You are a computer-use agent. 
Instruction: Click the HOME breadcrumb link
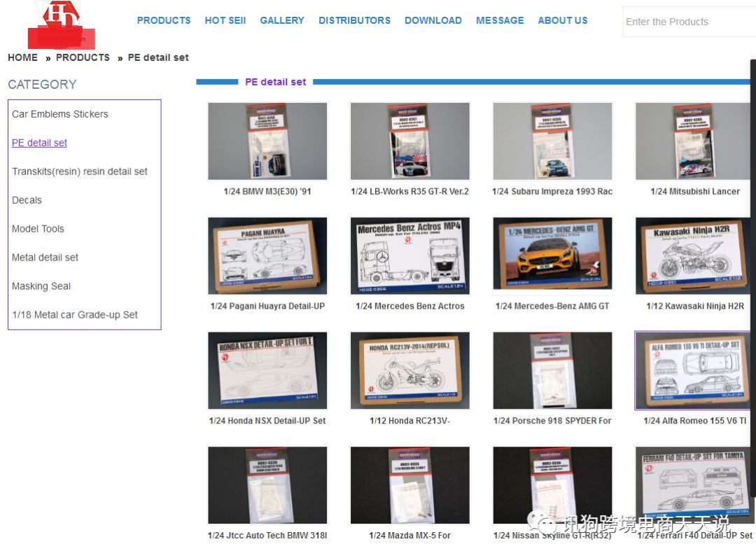(x=22, y=57)
